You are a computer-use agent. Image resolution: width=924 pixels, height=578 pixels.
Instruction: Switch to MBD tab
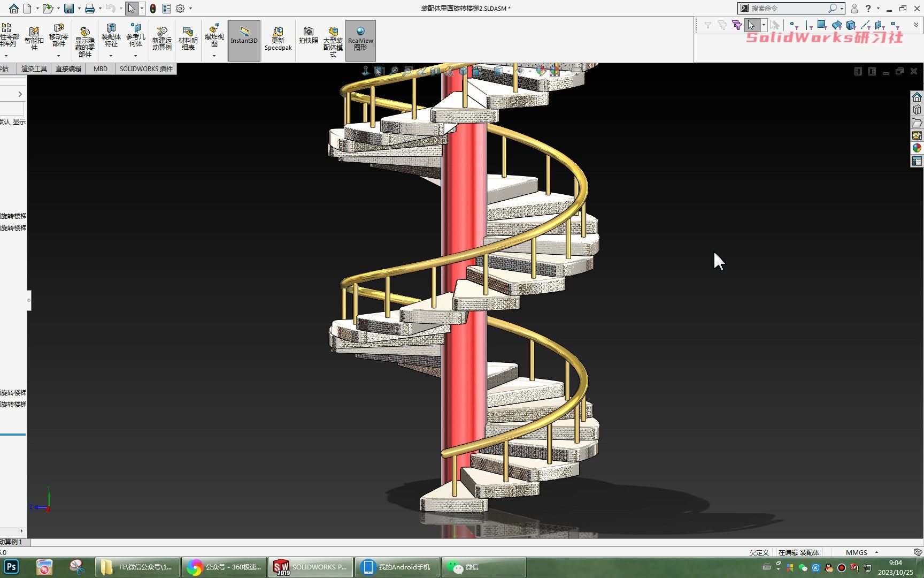101,69
